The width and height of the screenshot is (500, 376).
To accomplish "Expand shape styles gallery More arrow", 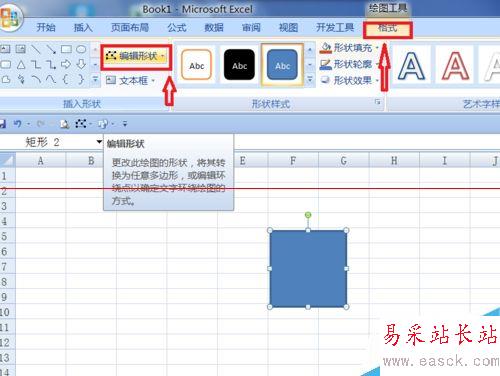I will tap(310, 80).
